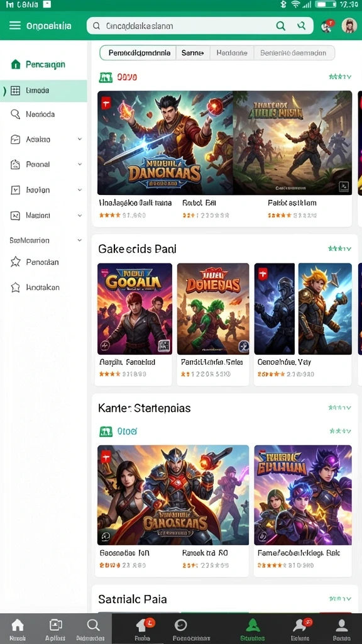The image size is (362, 644).
Task: Switch to the Same tab
Action: (193, 53)
